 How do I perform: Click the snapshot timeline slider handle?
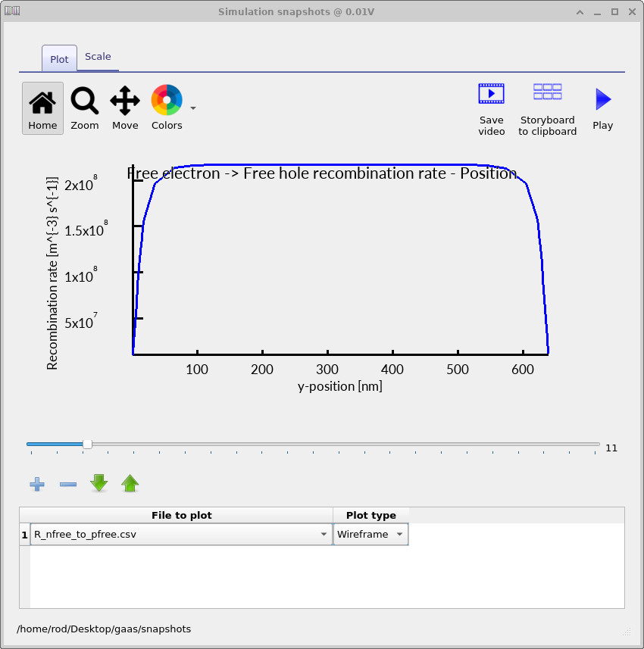click(x=88, y=444)
